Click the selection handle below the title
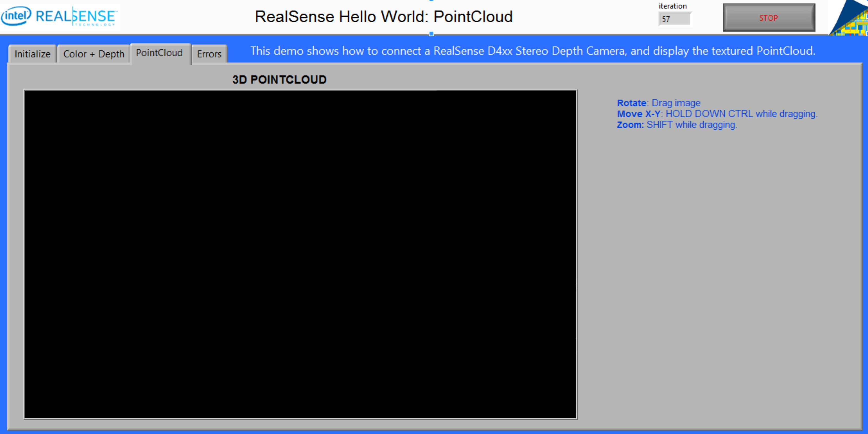This screenshot has width=868, height=434. pos(431,34)
